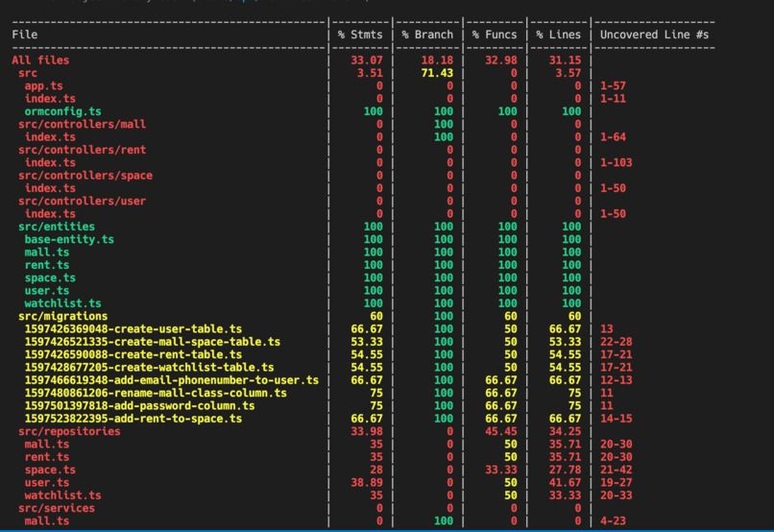Click the 'Uncovered Line #s' header
This screenshot has height=532, width=774.
655,35
